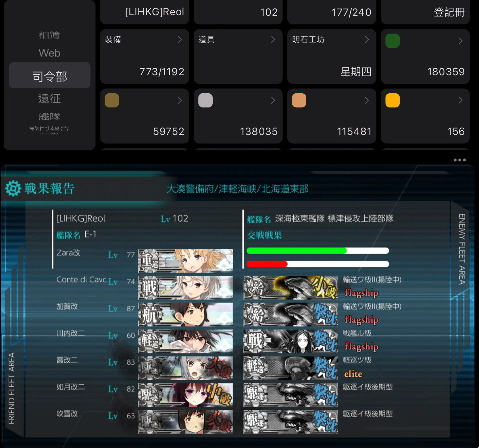Click the yellow bucket resource icon
The height and width of the screenshot is (448, 479).
point(393,101)
